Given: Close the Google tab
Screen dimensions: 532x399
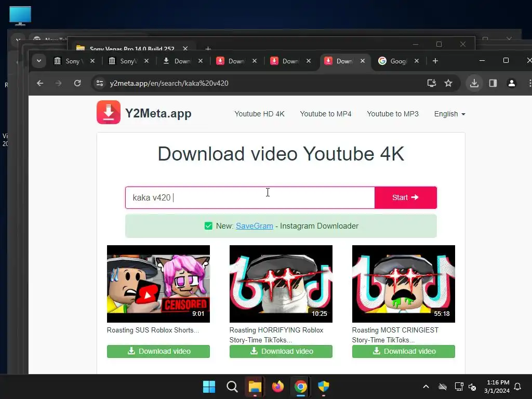Looking at the screenshot, I should (417, 61).
